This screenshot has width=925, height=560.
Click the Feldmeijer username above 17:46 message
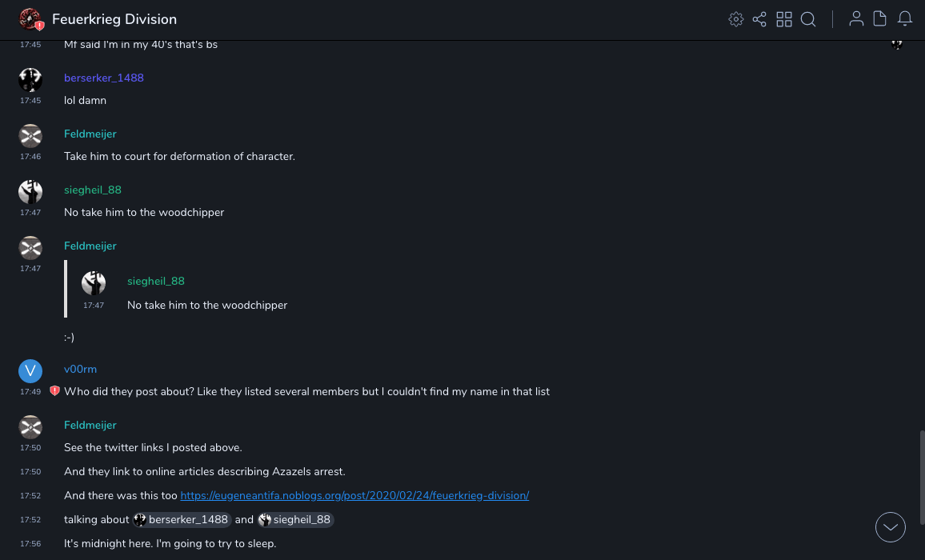[x=90, y=134]
